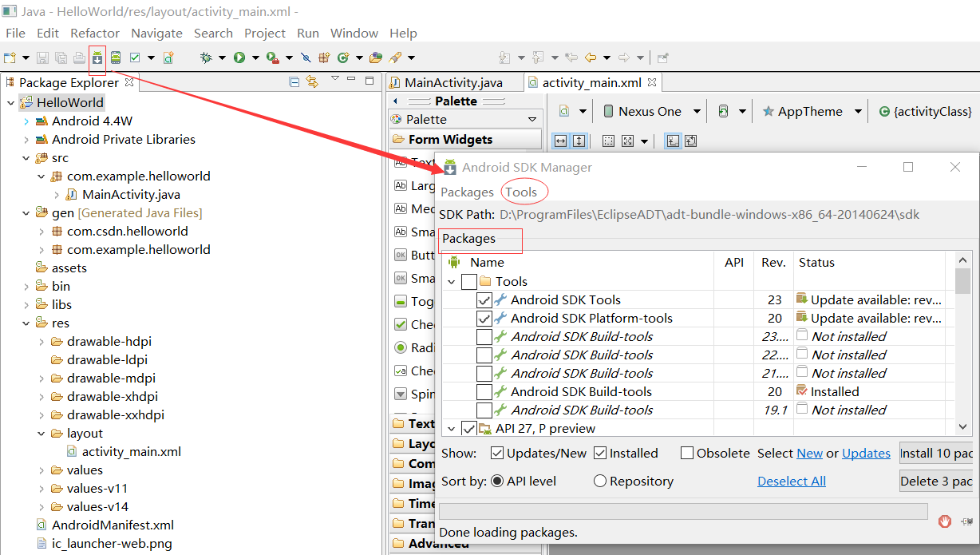Select the {activityClass} button in layout editor

[925, 112]
